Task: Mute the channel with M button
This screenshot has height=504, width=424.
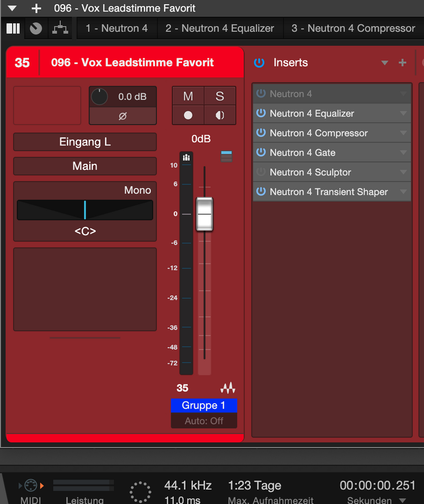Action: pyautogui.click(x=188, y=96)
